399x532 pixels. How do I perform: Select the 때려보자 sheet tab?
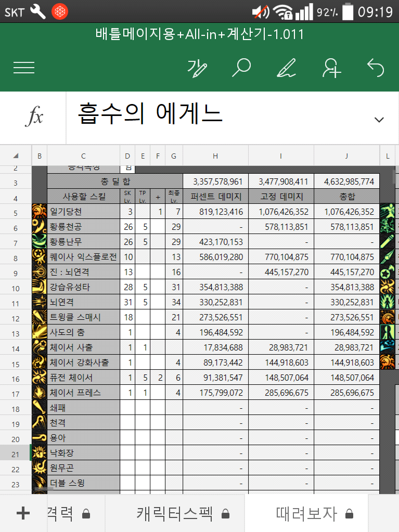(x=306, y=514)
